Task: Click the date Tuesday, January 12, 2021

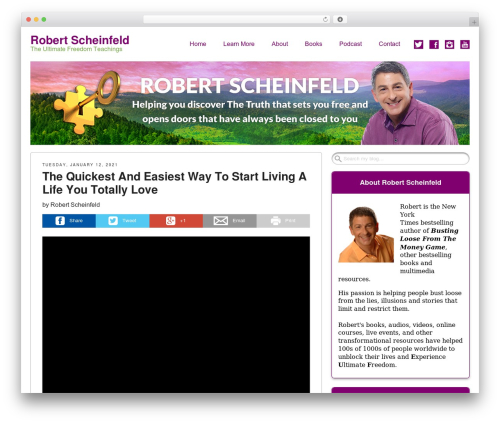Action: coord(80,165)
